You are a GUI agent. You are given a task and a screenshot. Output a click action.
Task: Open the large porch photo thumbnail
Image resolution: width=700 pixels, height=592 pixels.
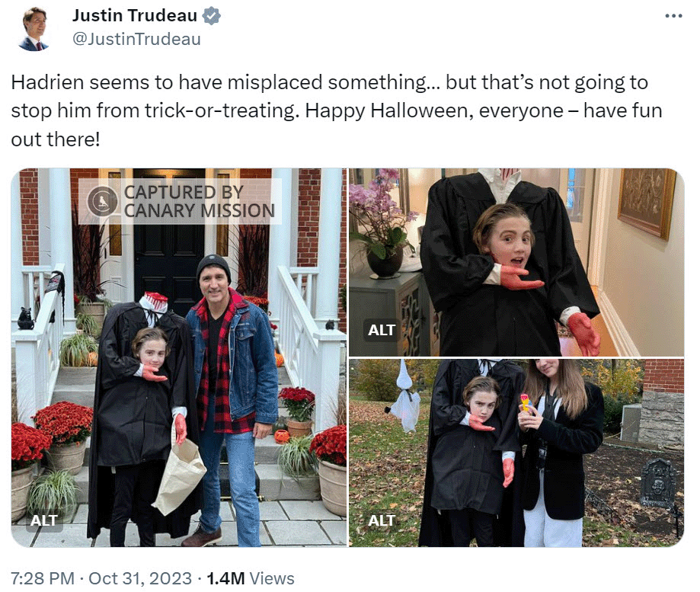click(178, 357)
